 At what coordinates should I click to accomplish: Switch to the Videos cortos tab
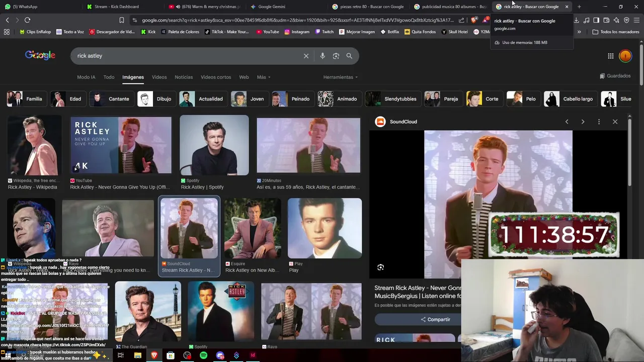pos(216,77)
